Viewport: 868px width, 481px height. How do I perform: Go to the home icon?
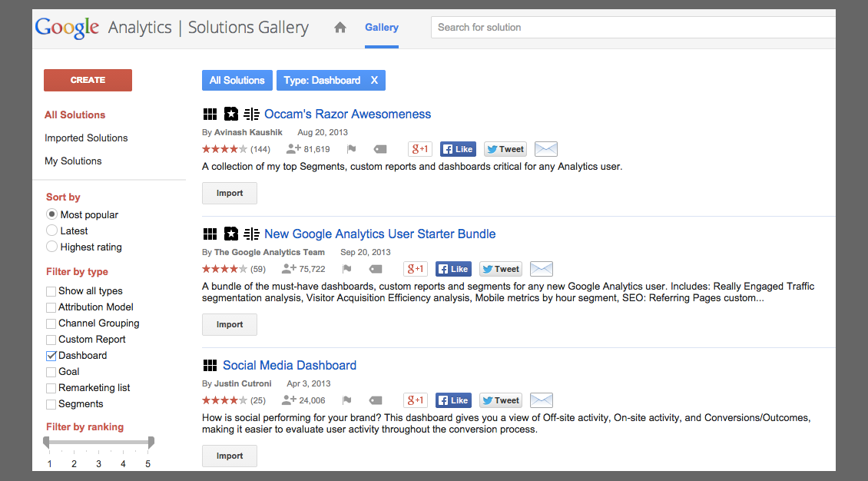(x=340, y=27)
